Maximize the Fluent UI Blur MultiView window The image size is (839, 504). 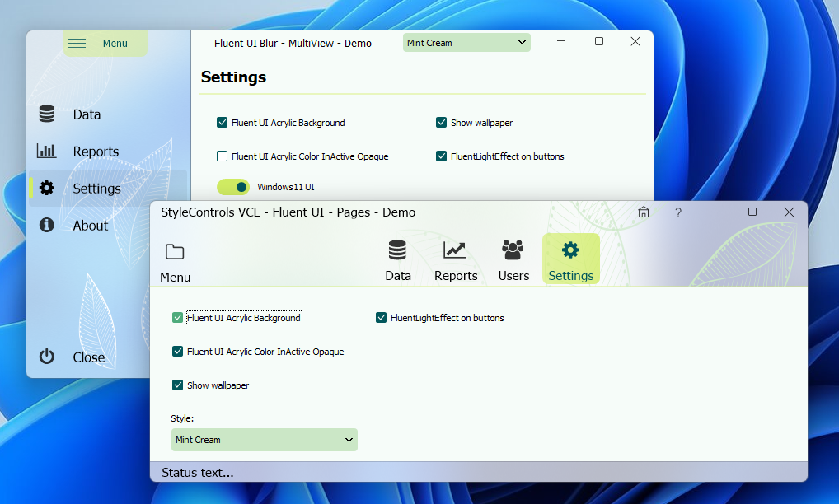click(x=599, y=41)
